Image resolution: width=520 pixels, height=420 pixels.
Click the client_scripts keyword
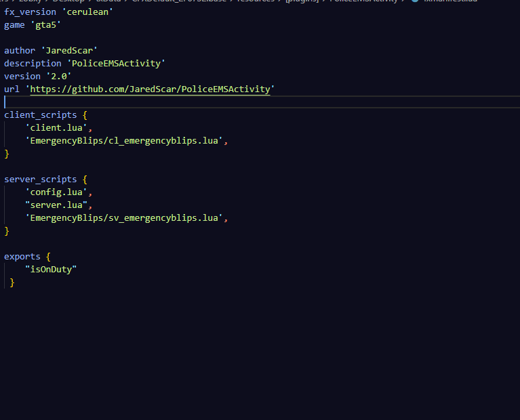(x=41, y=115)
